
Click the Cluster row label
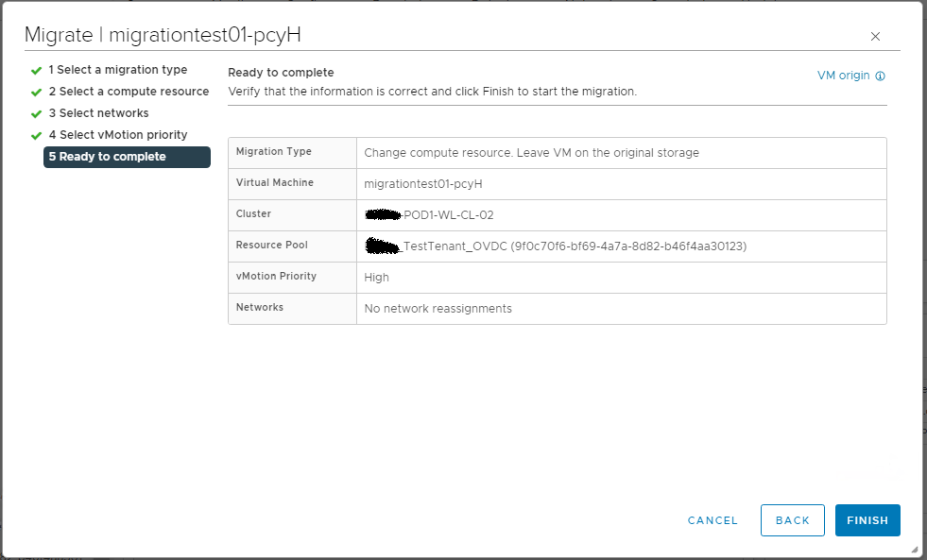(253, 214)
